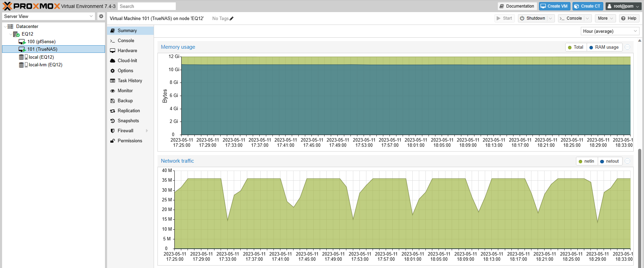Screen dimensions: 644x268
Task: Click the Search input field
Action: (147, 6)
